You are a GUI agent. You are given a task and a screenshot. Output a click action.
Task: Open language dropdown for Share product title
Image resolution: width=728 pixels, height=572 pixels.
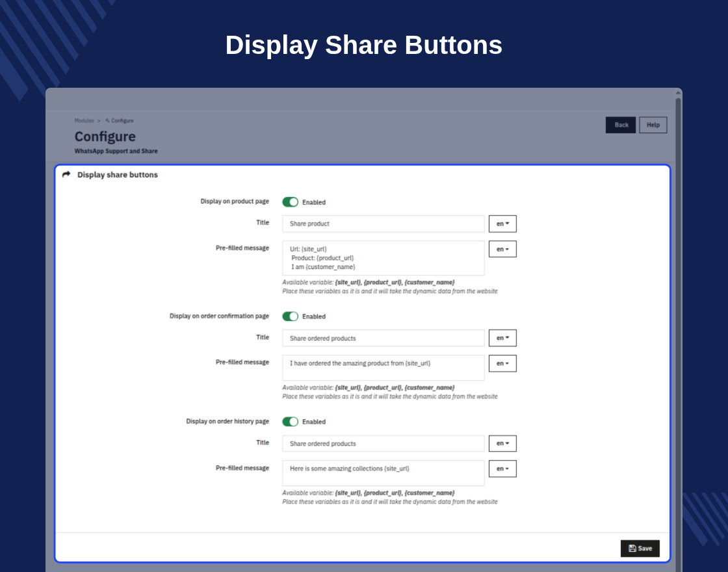pyautogui.click(x=502, y=224)
